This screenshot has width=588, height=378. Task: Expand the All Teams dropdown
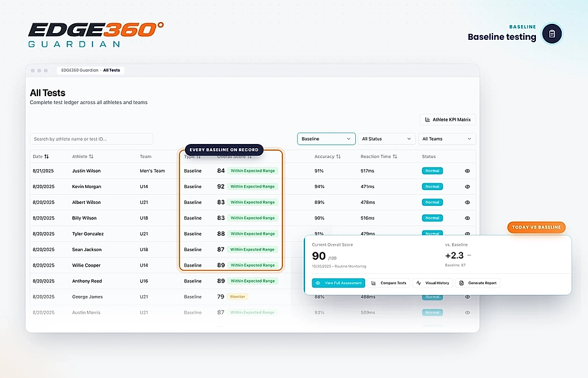tap(447, 138)
